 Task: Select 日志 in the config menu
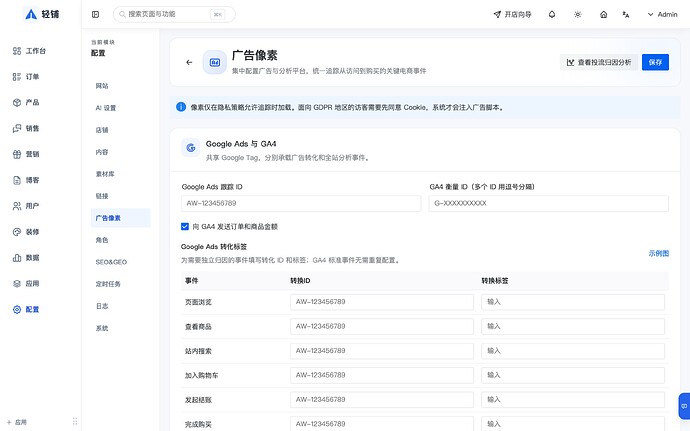[x=121, y=306]
